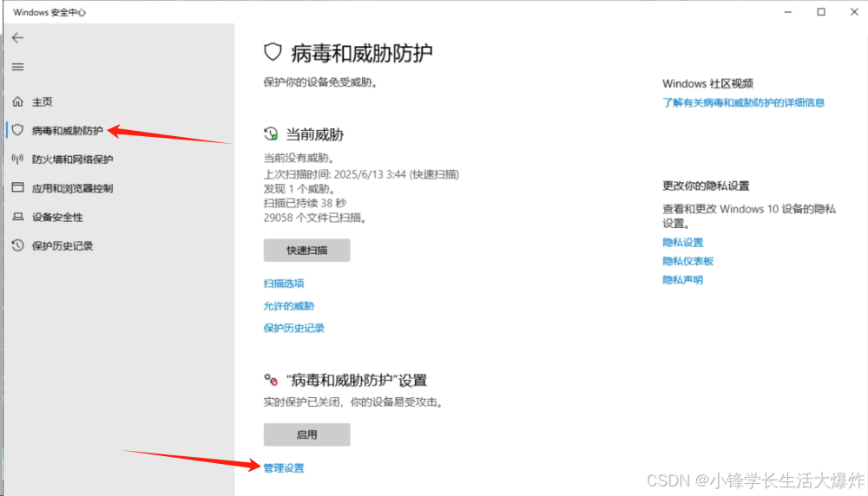Click the firewall antenna icon
The image size is (868, 496).
pyautogui.click(x=17, y=160)
